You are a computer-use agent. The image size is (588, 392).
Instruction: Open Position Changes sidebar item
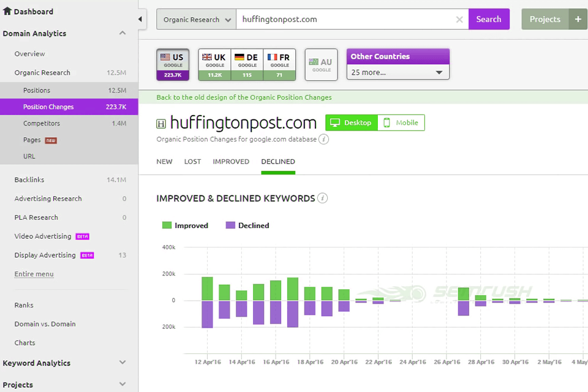pos(69,107)
